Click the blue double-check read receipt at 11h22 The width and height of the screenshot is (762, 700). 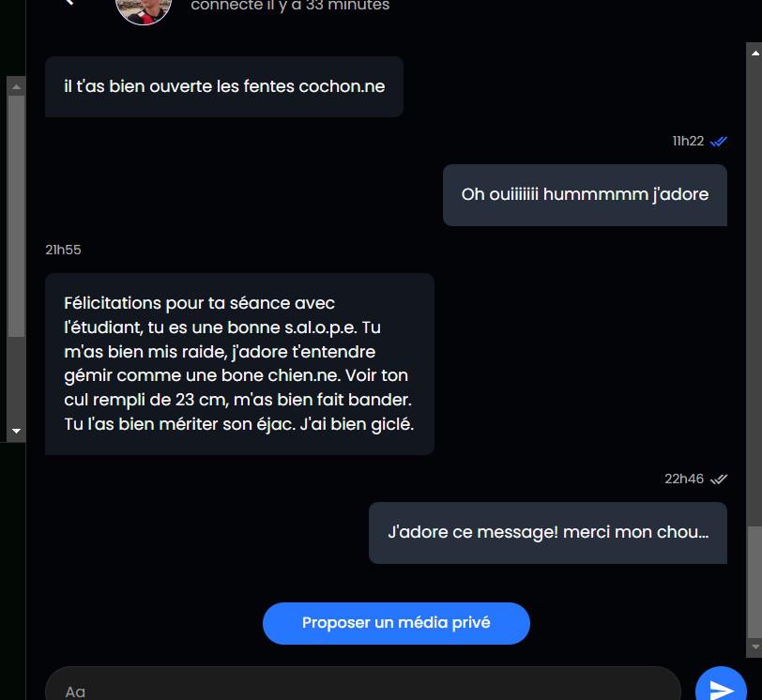(718, 142)
